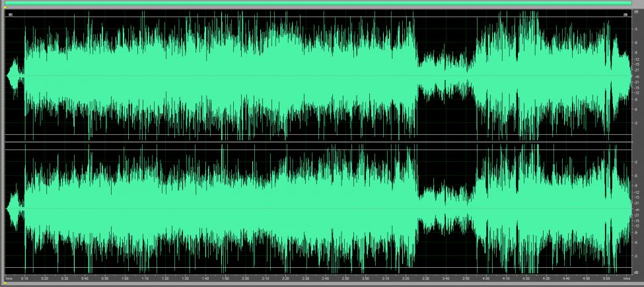Click the dB label atop the amplitude scale
This screenshot has height=287, width=644.
[x=636, y=11]
